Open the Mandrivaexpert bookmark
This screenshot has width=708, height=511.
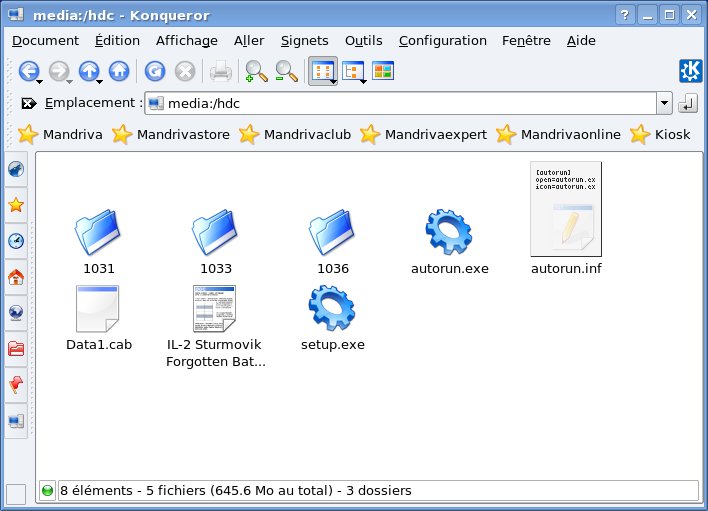[x=424, y=135]
